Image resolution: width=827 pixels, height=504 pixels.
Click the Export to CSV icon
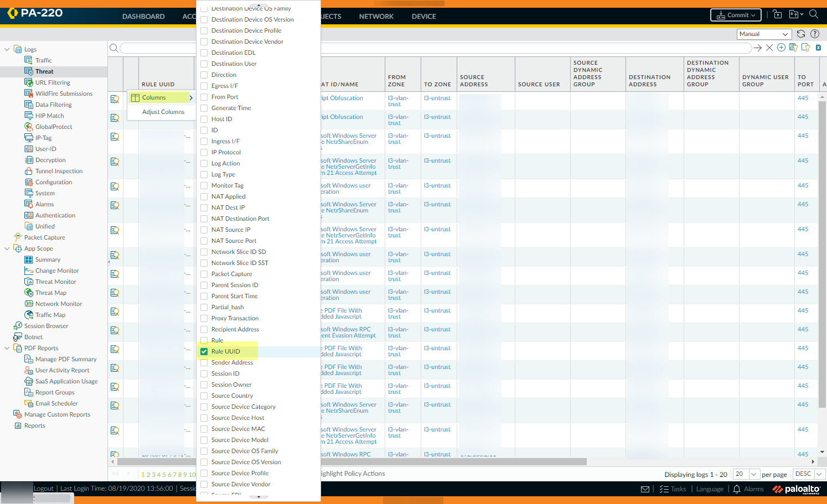point(818,48)
